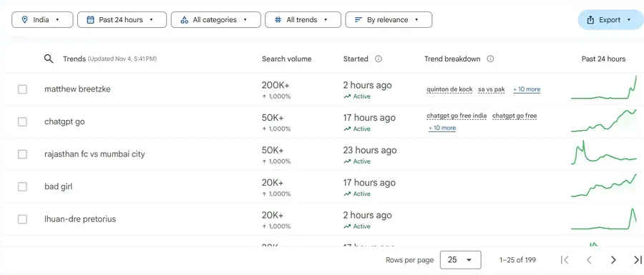
Task: Click the calendar icon on Past 24 hours filter
Action: pos(91,20)
